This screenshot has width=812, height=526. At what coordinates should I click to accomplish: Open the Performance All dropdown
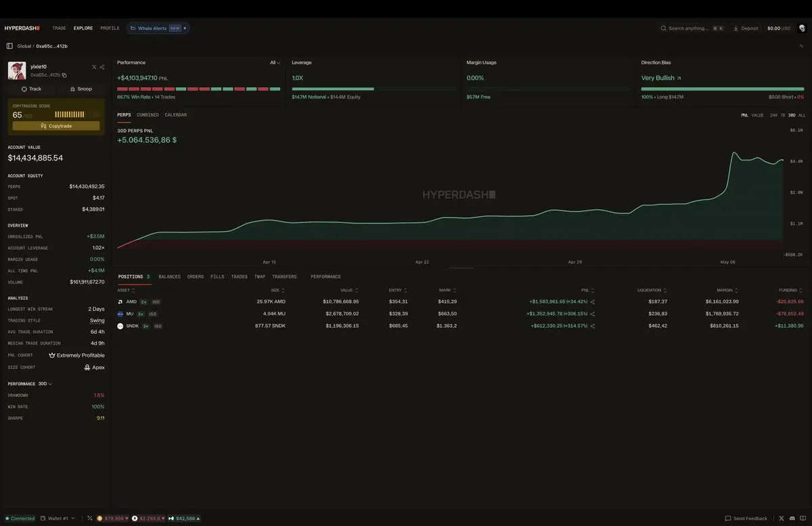(x=275, y=62)
